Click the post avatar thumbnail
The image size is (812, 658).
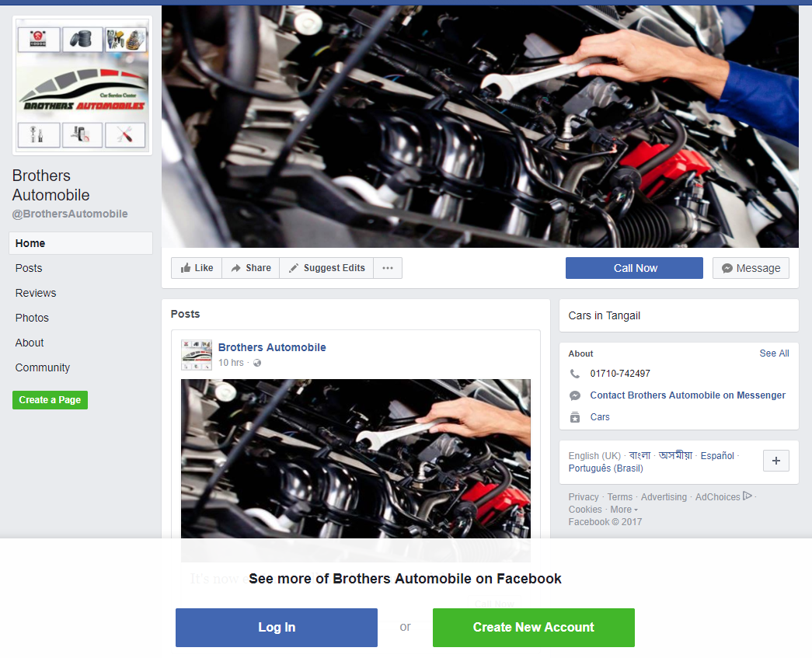(x=197, y=354)
